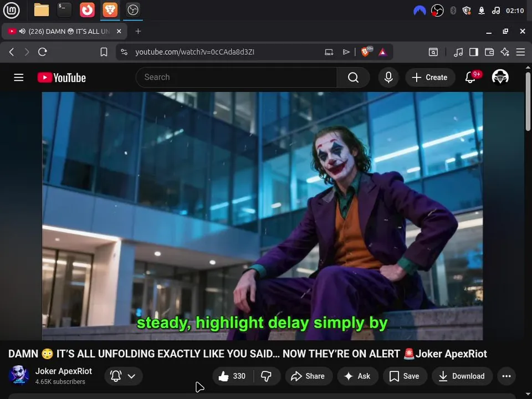The image size is (532, 399).
Task: Open the Linux Mint start menu
Action: point(11,10)
